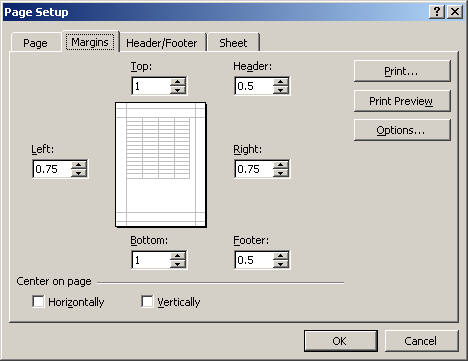Click the help question mark icon
The width and height of the screenshot is (468, 361).
[437, 12]
